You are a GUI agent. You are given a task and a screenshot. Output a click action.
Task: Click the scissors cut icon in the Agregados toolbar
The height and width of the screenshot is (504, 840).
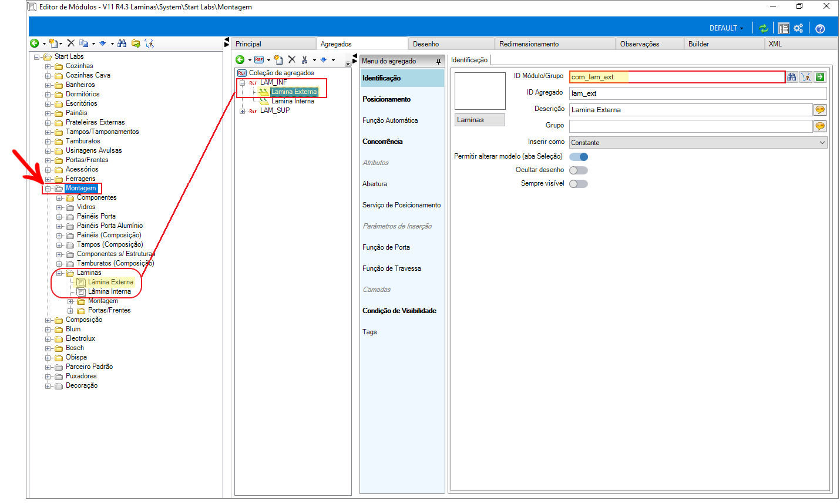(304, 60)
